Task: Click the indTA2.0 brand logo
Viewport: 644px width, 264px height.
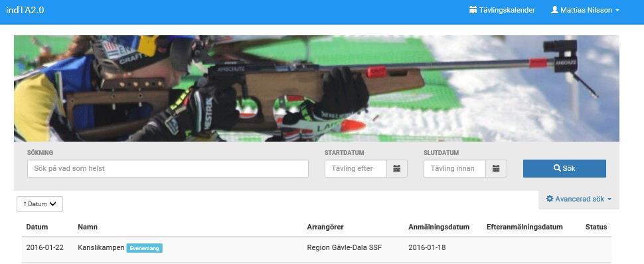Action: (x=25, y=10)
